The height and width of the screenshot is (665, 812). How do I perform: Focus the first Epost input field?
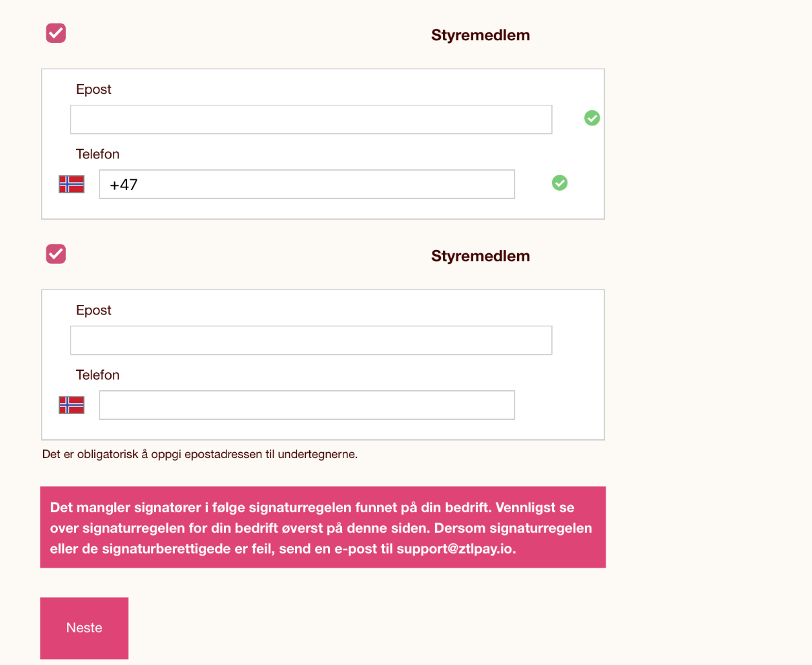point(311,120)
